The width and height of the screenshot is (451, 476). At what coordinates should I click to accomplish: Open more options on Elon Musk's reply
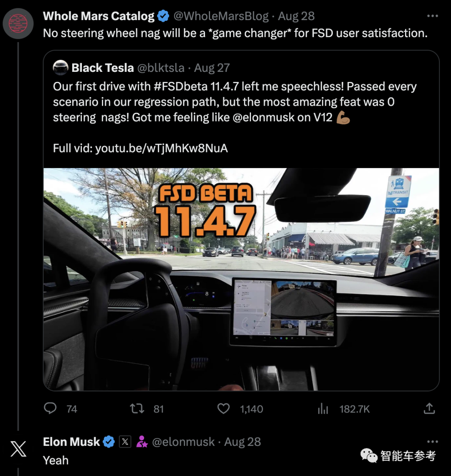click(433, 441)
